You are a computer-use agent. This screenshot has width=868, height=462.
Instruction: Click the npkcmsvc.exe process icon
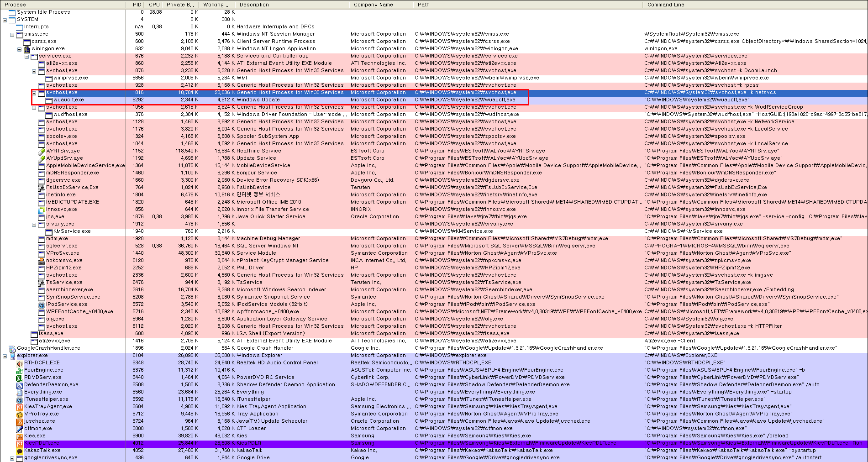(x=42, y=261)
